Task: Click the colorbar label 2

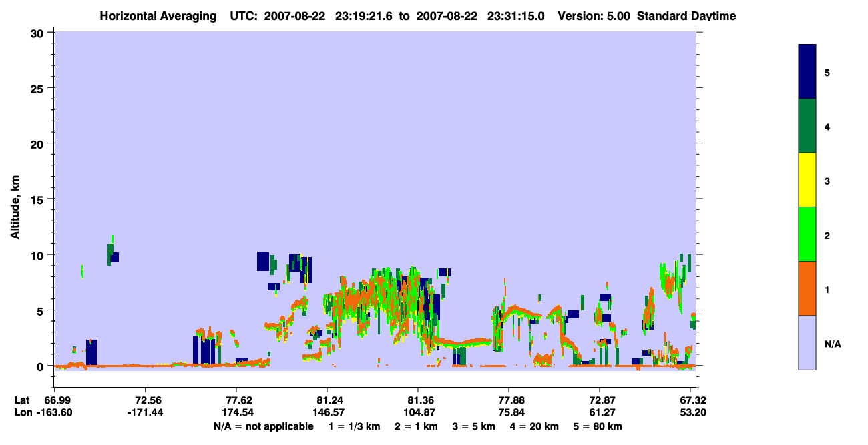Action: coord(827,235)
